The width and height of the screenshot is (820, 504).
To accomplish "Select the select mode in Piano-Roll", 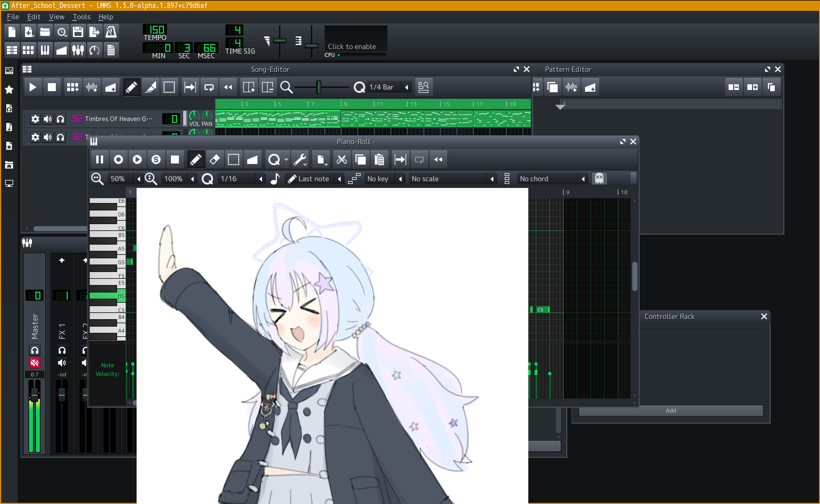I will pyautogui.click(x=233, y=160).
